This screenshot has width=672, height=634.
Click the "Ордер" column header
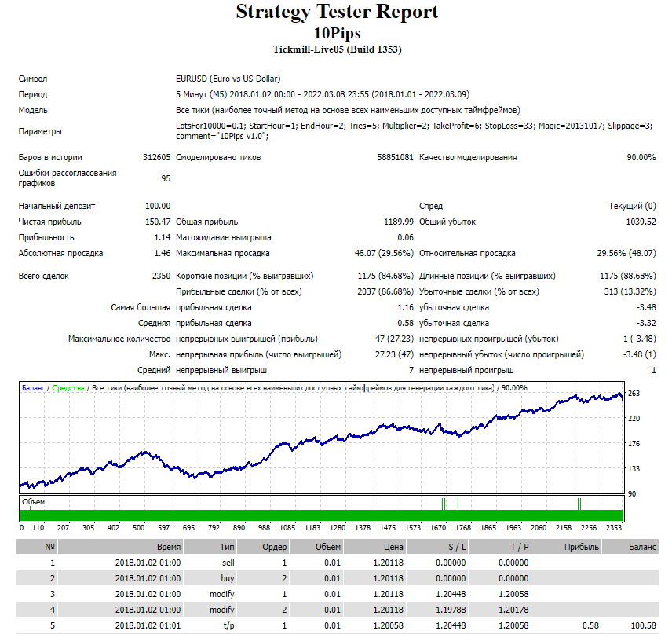275,547
